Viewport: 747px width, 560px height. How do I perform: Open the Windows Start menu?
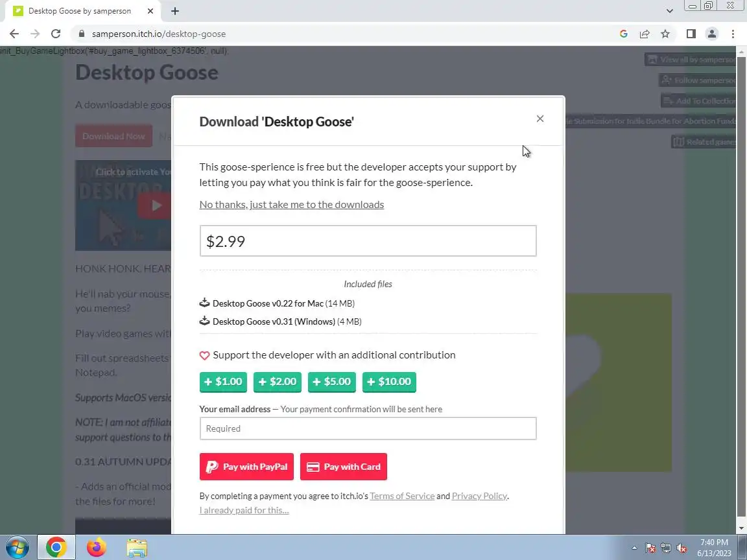(17, 548)
